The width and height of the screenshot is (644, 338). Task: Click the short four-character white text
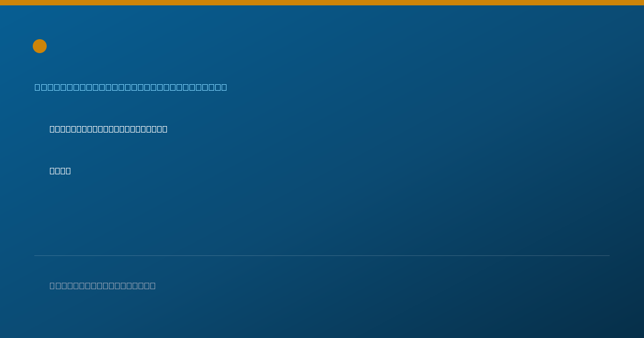[60, 171]
